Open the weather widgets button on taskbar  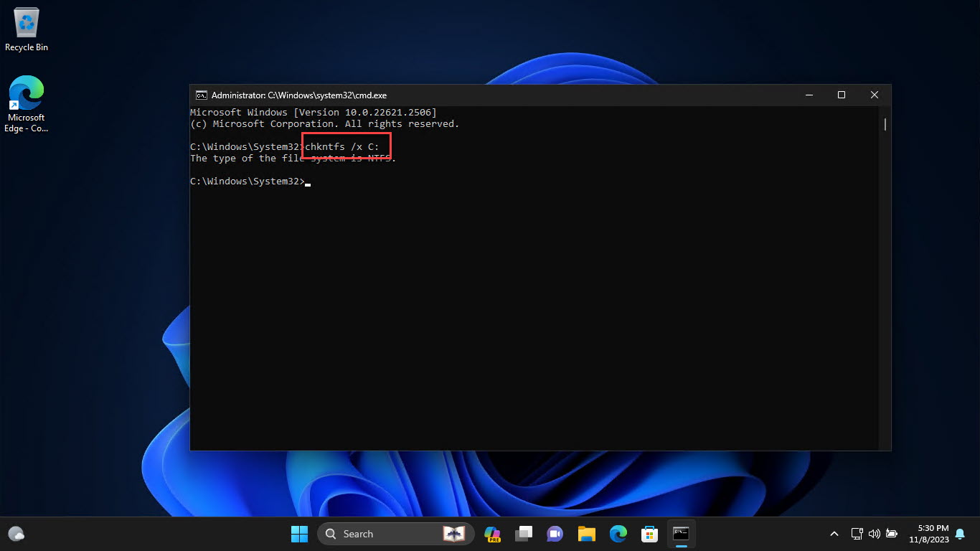(x=17, y=534)
